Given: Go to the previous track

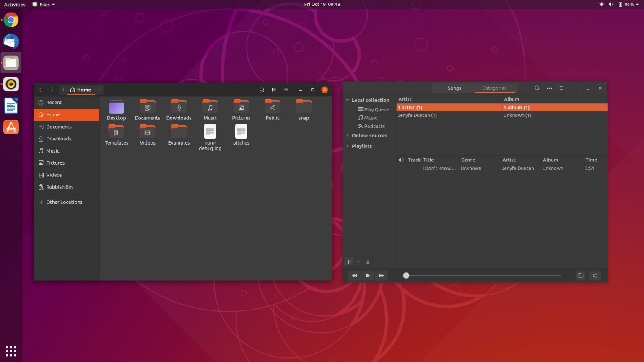Looking at the screenshot, I should (354, 275).
